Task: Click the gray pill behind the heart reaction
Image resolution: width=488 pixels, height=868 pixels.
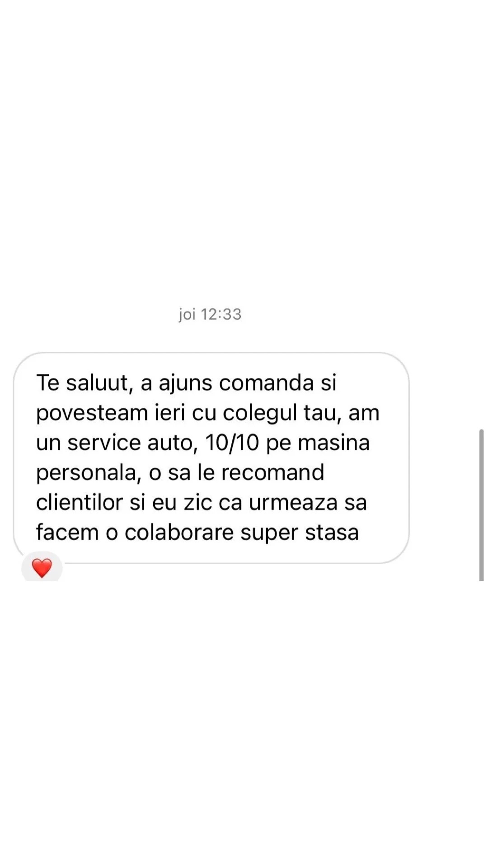Action: click(x=42, y=566)
